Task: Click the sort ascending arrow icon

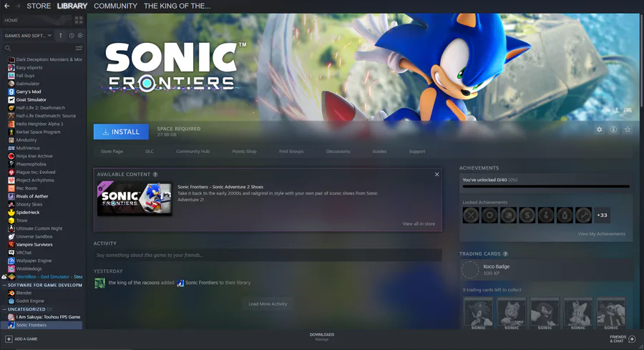Action: point(61,36)
